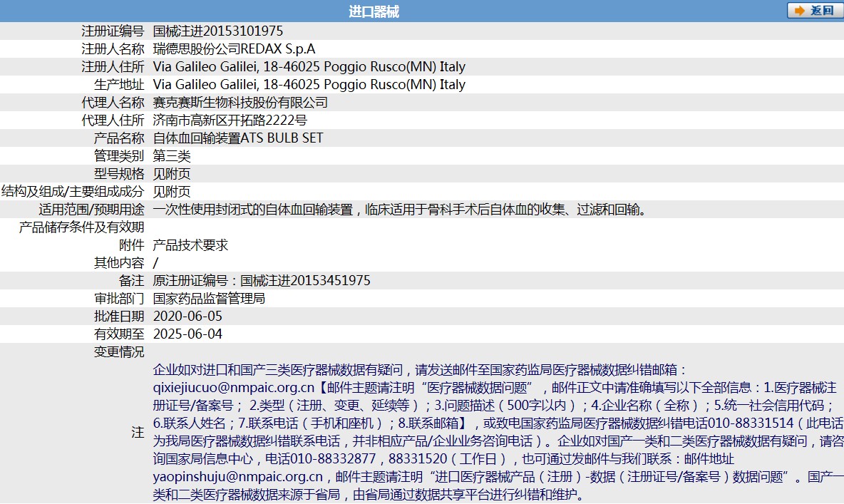Select approval date 2020-06-05
This screenshot has height=504, width=844.
tap(188, 316)
